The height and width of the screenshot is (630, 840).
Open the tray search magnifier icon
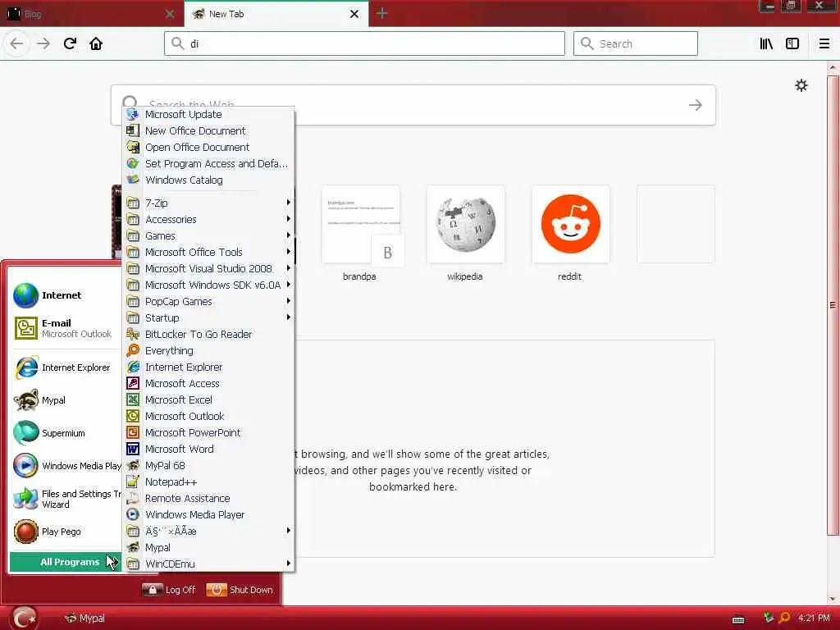784,619
